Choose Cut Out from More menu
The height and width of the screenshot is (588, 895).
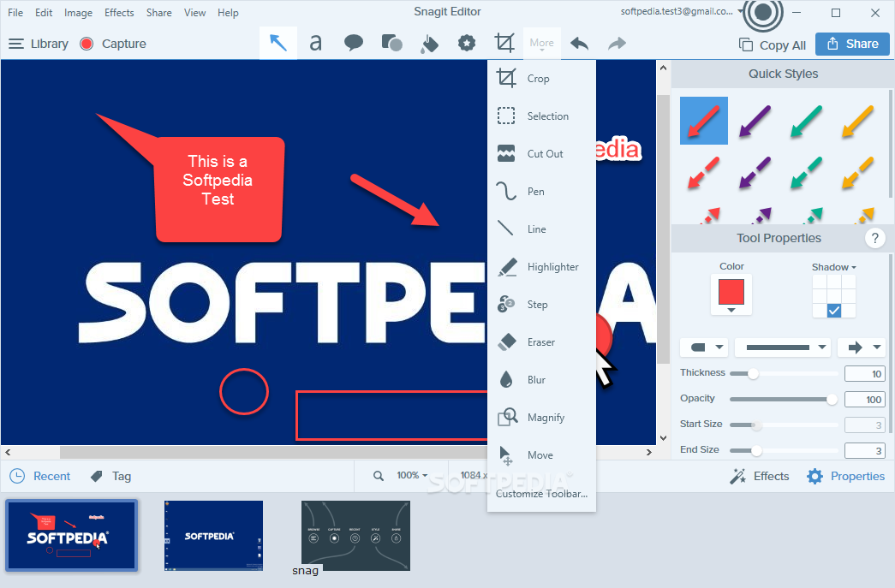pyautogui.click(x=541, y=154)
